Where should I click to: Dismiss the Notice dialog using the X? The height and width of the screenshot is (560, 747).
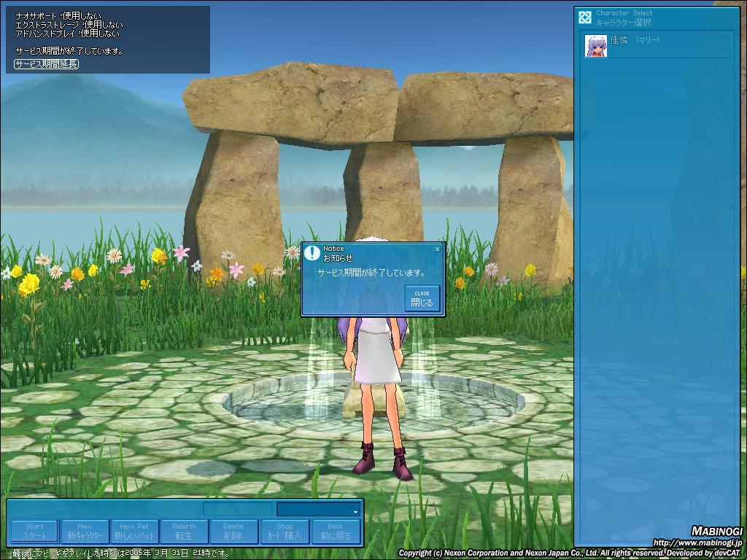pyautogui.click(x=438, y=249)
